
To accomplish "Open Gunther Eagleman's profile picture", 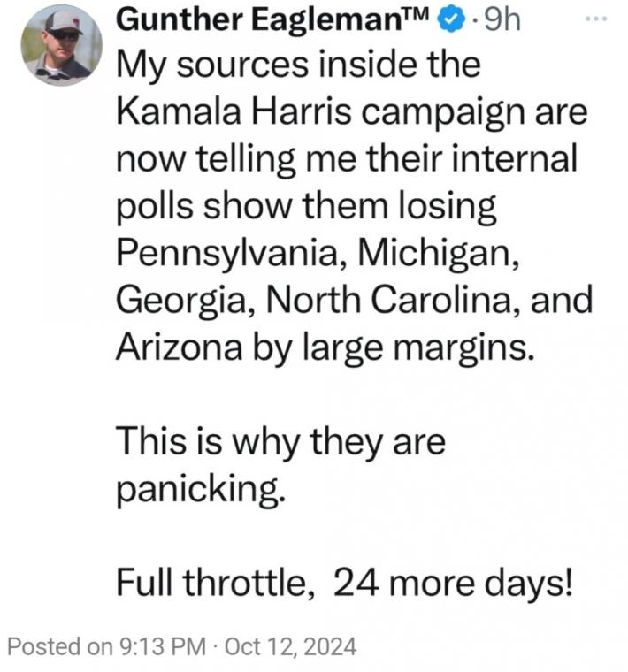I will tap(62, 45).
